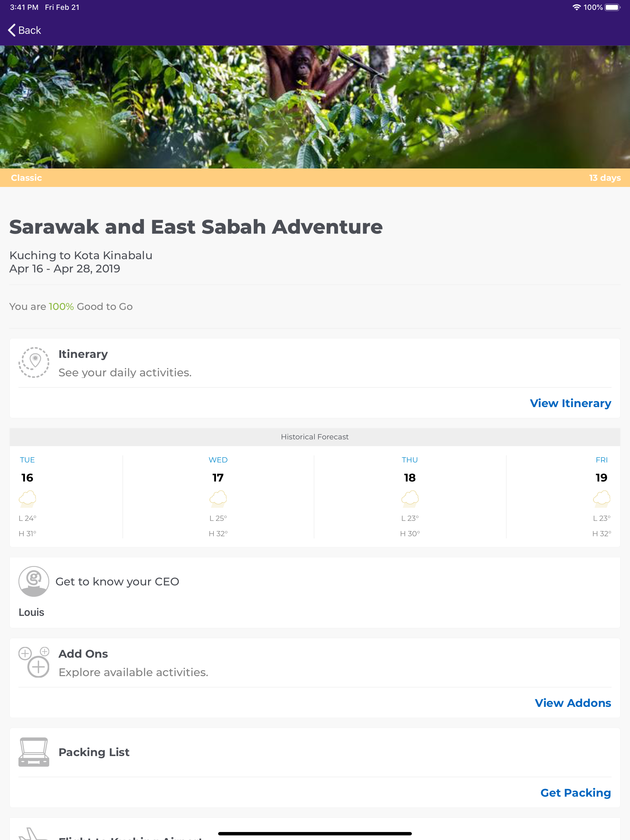Tap the Wi-Fi status icon
This screenshot has width=630, height=840.
tap(576, 7)
